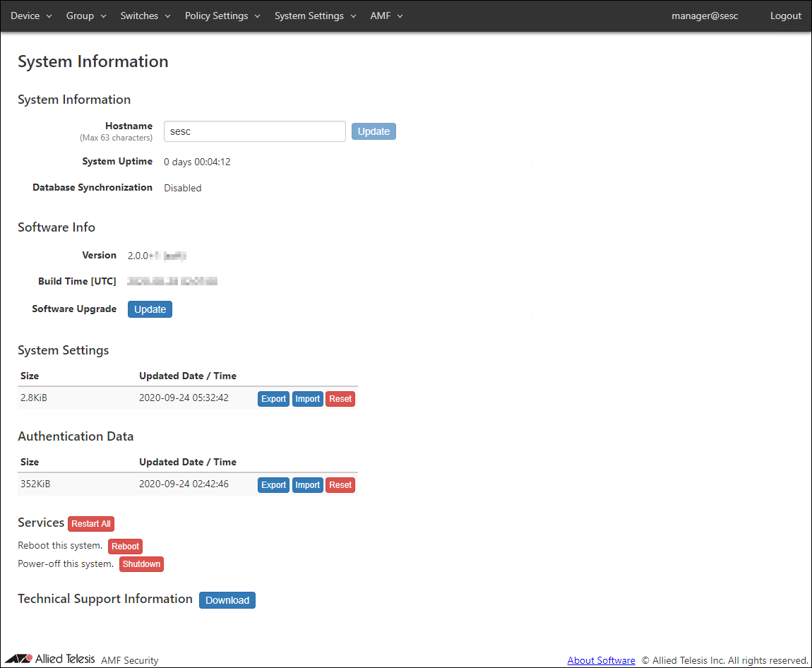Image resolution: width=812 pixels, height=668 pixels.
Task: Shut down the system
Action: [x=141, y=564]
